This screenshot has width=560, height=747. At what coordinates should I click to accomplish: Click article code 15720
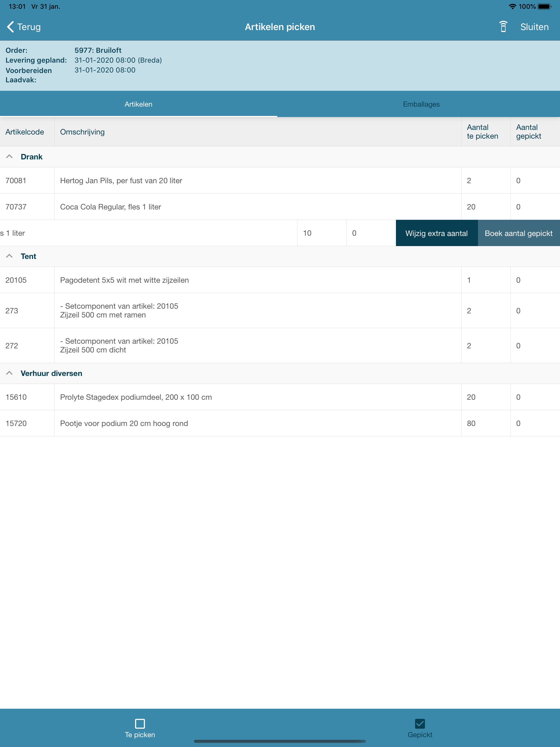point(16,423)
